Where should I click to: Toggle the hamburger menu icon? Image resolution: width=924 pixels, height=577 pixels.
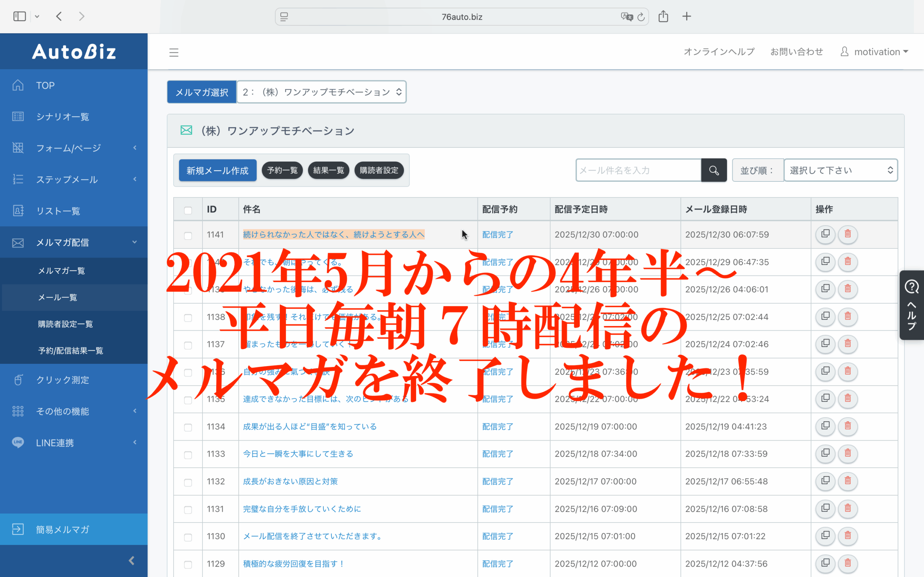click(x=174, y=52)
